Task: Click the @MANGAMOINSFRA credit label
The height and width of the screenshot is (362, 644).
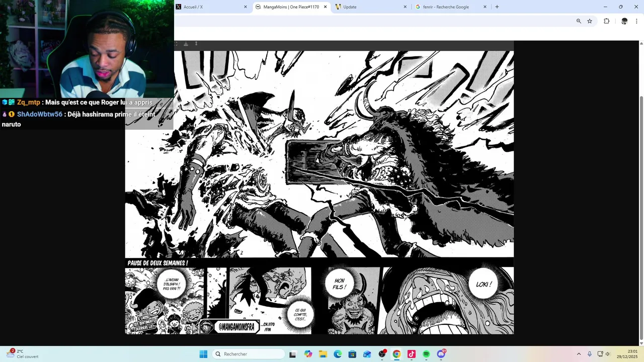Action: (x=237, y=327)
